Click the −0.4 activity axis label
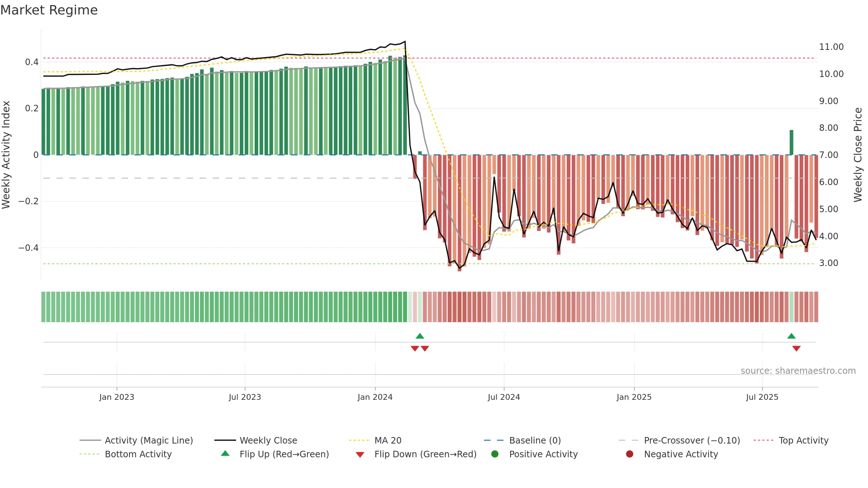The image size is (868, 488). pos(29,248)
